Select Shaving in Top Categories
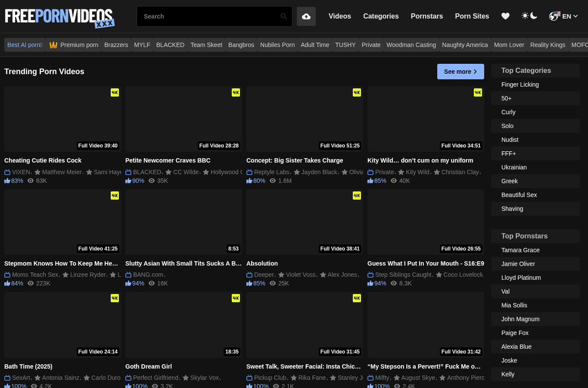 coord(535,209)
